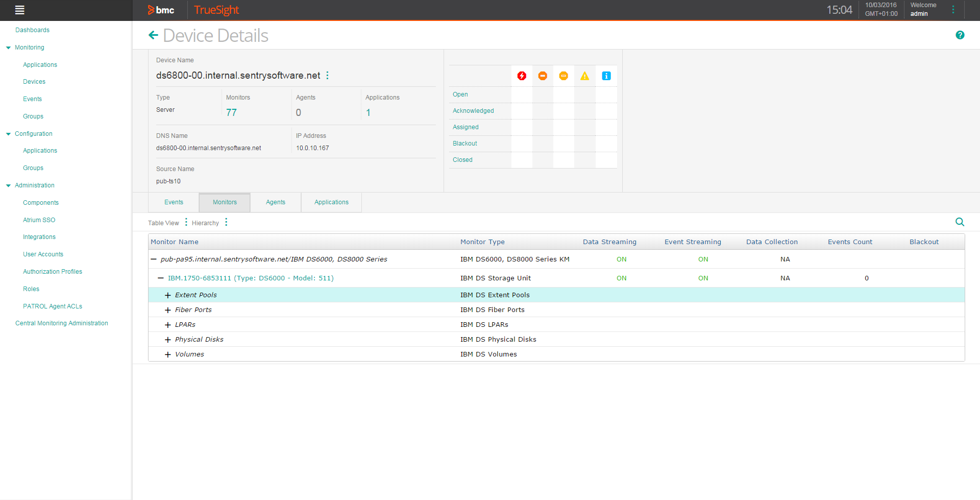Click the Monitors count 77
Image resolution: width=980 pixels, height=500 pixels.
[231, 112]
